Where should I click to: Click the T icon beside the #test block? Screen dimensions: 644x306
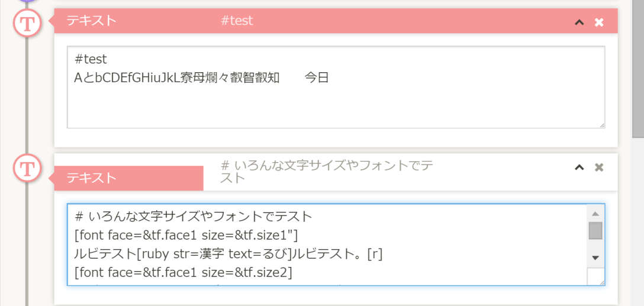coord(27,24)
